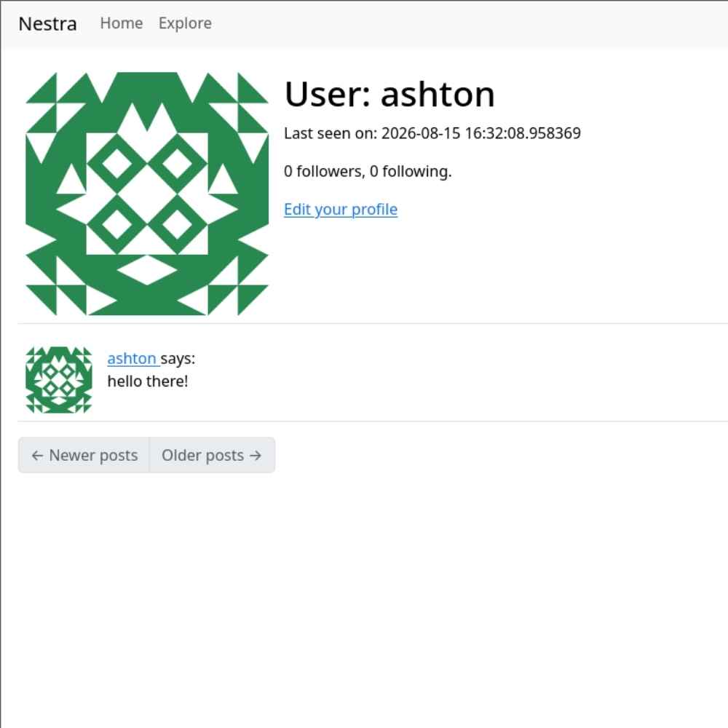
Task: Click the 'Last seen on' timestamp text
Action: click(x=432, y=133)
